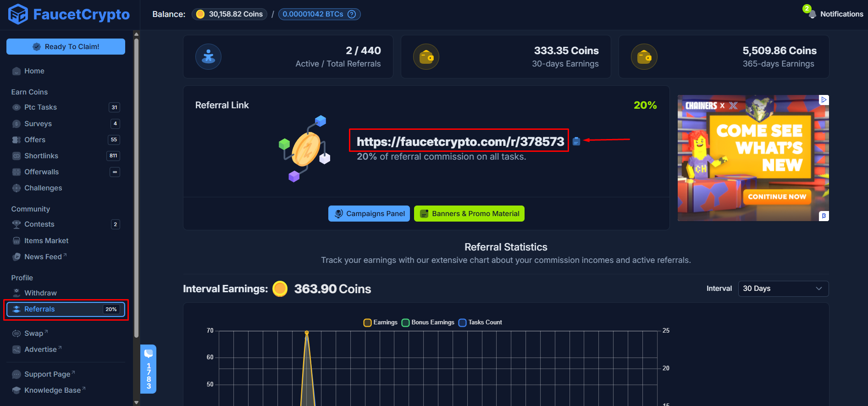Click the Home sidebar icon
The image size is (868, 406).
[x=17, y=71]
